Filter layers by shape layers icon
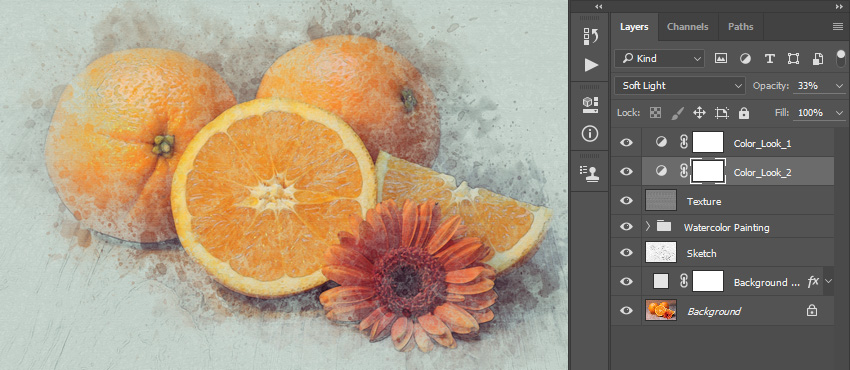 [794, 59]
